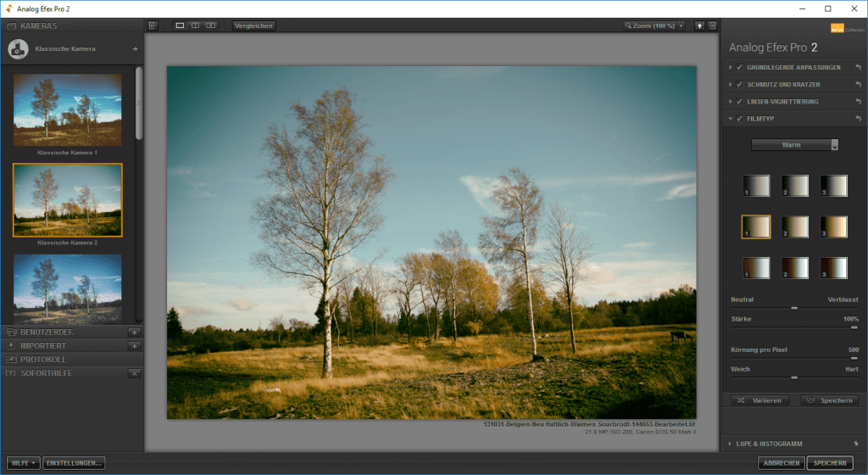Click the Vergleichen button
Screen dimensions: 868x475
click(x=253, y=25)
